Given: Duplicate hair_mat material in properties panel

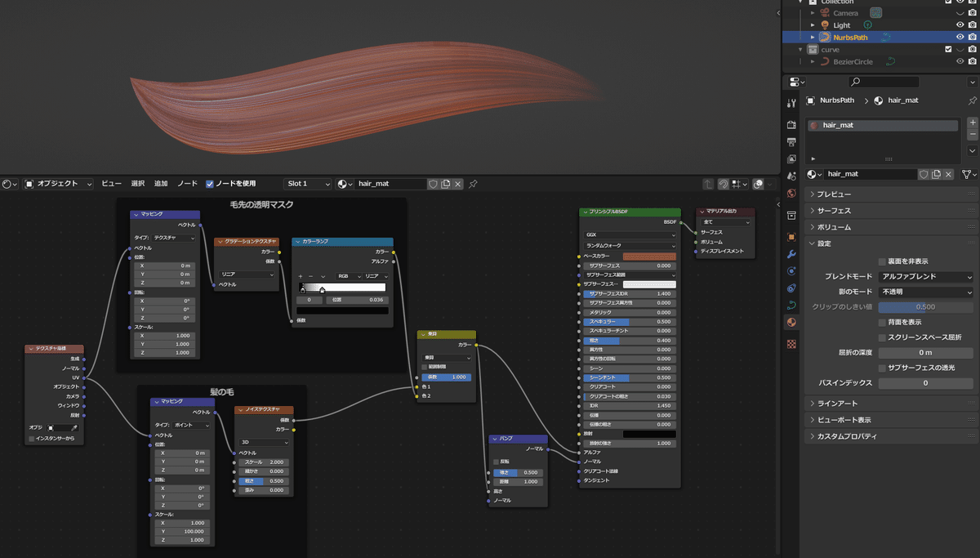Looking at the screenshot, I should pyautogui.click(x=937, y=174).
